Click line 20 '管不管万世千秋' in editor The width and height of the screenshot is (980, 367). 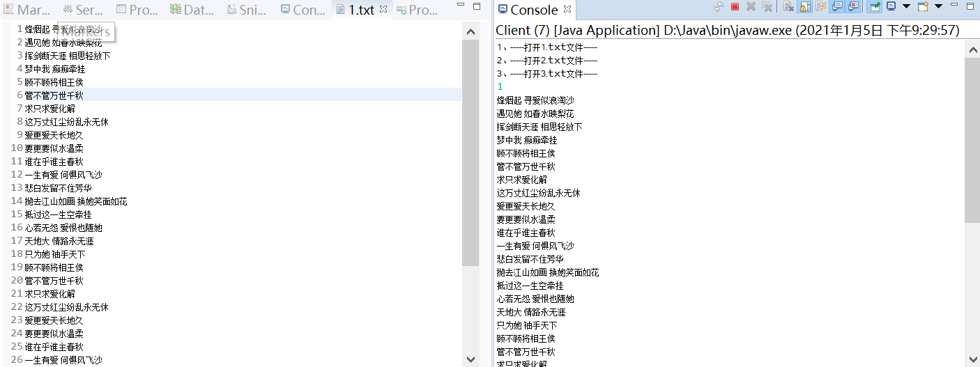click(54, 281)
